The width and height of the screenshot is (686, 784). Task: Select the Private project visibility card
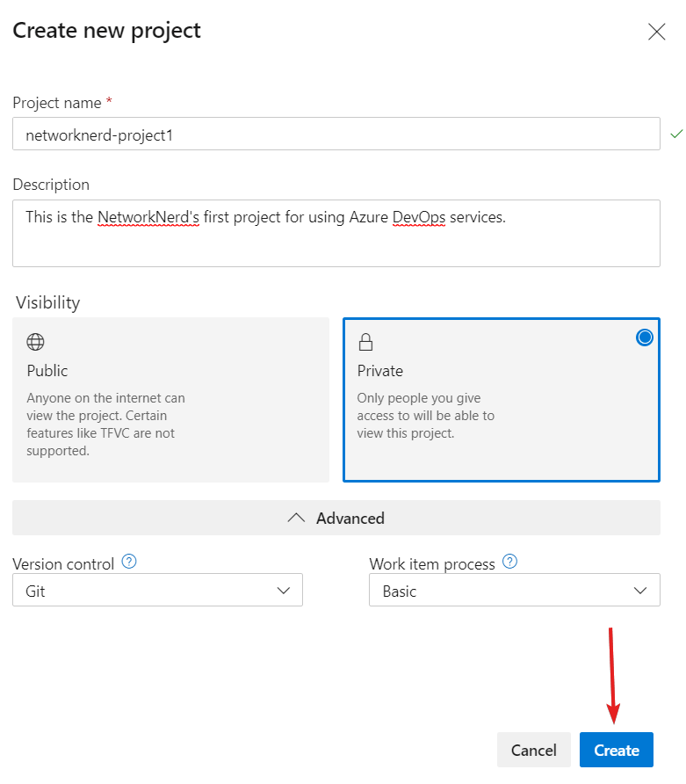pos(501,400)
